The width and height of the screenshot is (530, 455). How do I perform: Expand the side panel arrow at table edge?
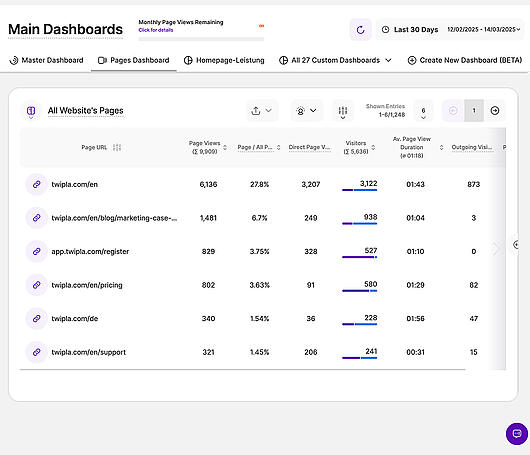(515, 244)
